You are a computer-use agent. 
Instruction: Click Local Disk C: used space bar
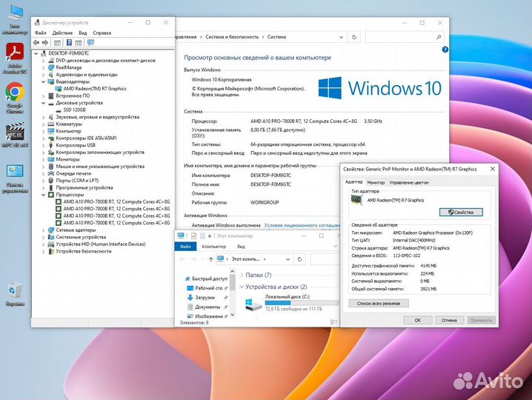point(302,303)
